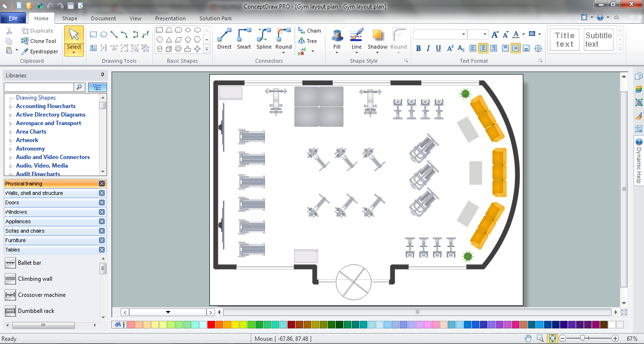Image resolution: width=644 pixels, height=344 pixels.
Task: Apply superscript formatting
Action: (x=450, y=48)
